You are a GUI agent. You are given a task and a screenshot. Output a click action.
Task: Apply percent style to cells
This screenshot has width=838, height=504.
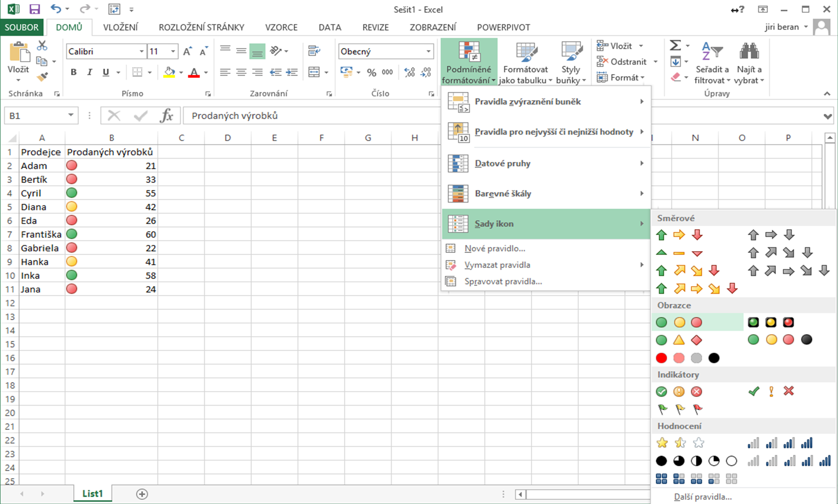click(371, 72)
